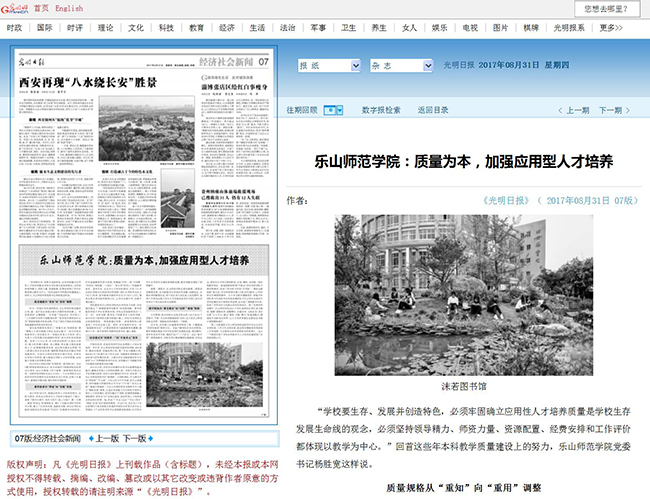
Task: Click the 作者: label
Action: tap(297, 201)
